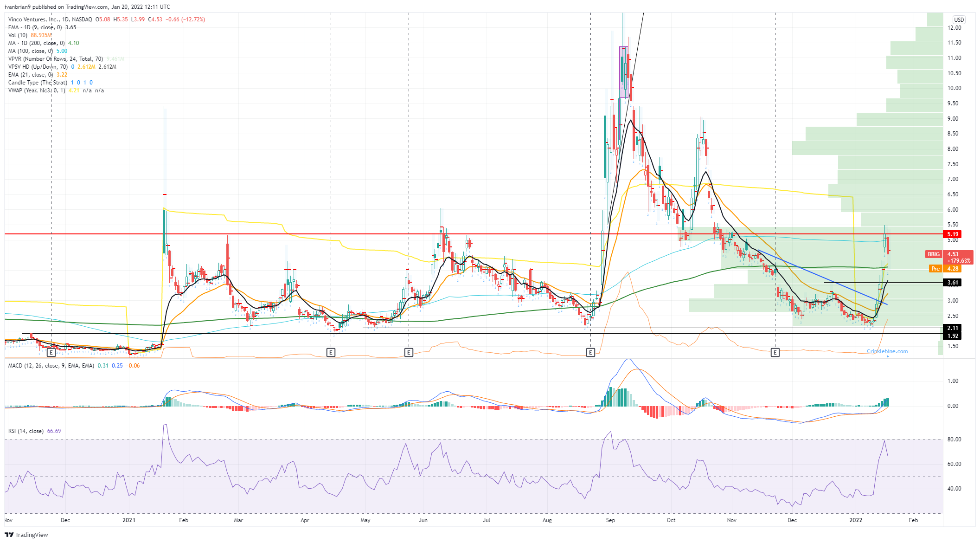Screen dimensions: 980x543
Task: Click the TradingView logo at bottom left
Action: coord(26,535)
